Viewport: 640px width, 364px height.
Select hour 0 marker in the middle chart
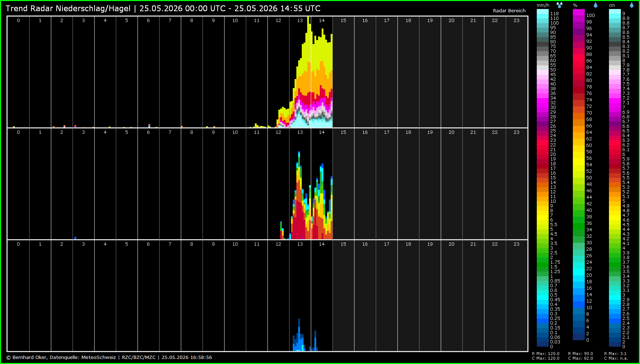(x=18, y=132)
